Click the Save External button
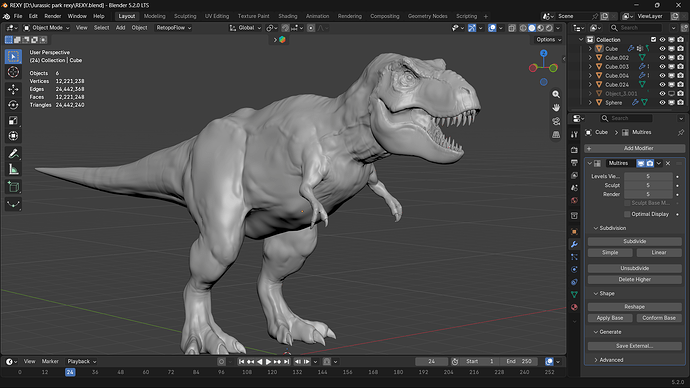This screenshot has height=388, width=690. [635, 346]
